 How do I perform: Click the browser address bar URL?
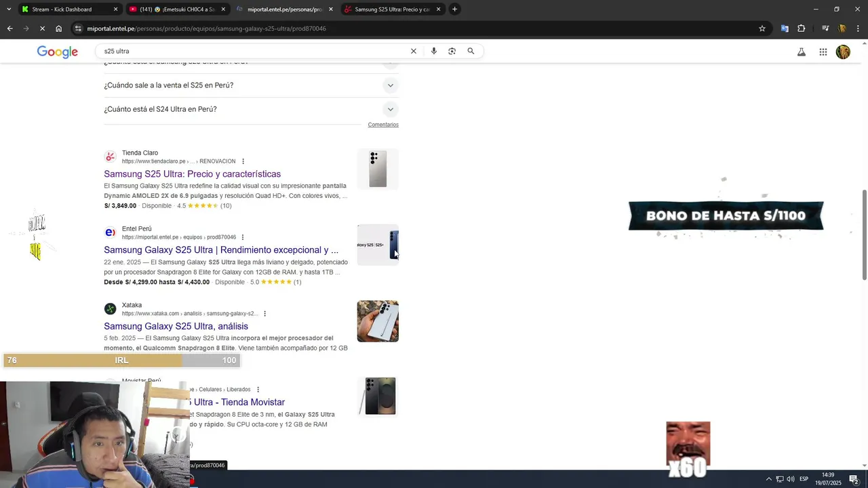click(206, 28)
